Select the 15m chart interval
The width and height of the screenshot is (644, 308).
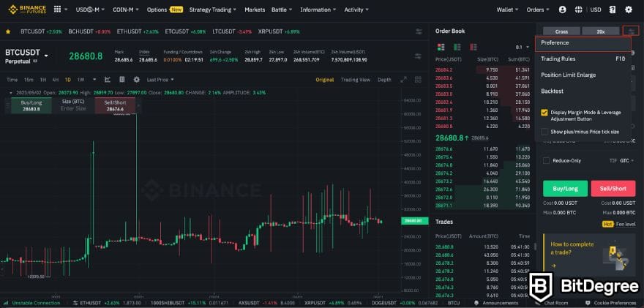click(x=29, y=80)
